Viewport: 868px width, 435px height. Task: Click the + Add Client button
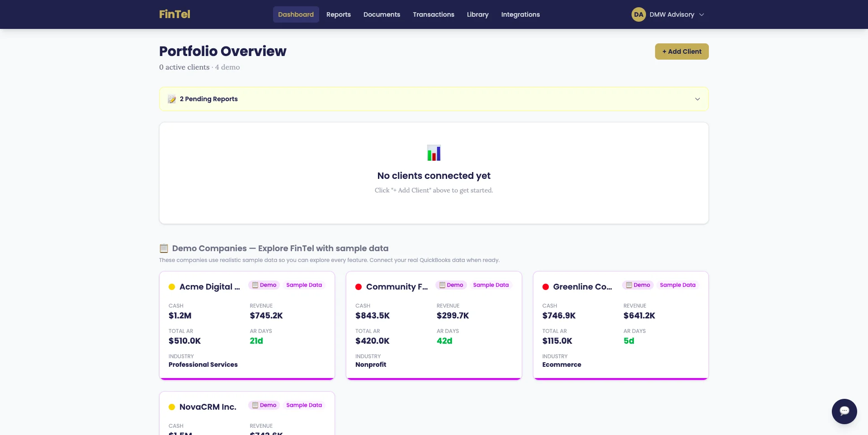point(681,51)
